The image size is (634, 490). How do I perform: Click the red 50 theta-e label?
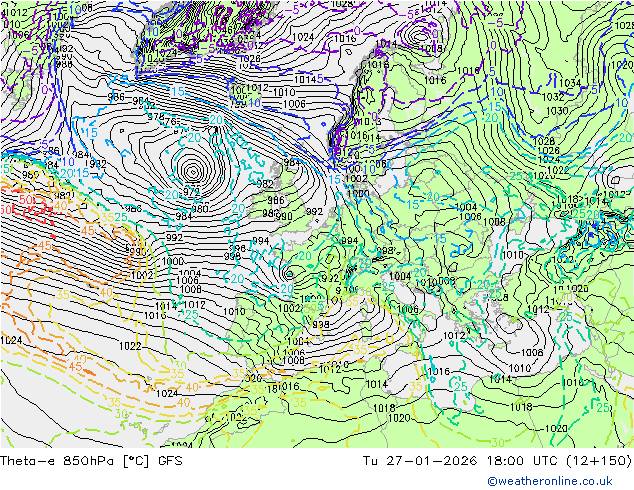(27, 200)
